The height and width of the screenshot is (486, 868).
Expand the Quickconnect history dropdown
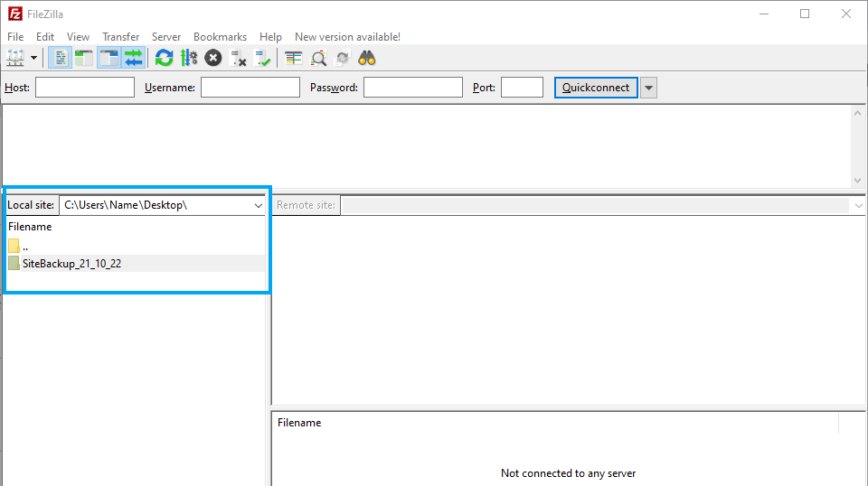649,88
